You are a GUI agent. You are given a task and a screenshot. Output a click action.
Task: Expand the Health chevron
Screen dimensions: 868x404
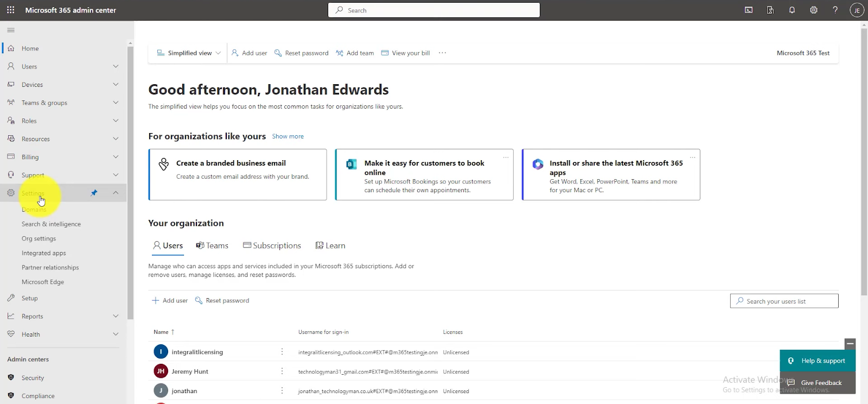coord(116,334)
